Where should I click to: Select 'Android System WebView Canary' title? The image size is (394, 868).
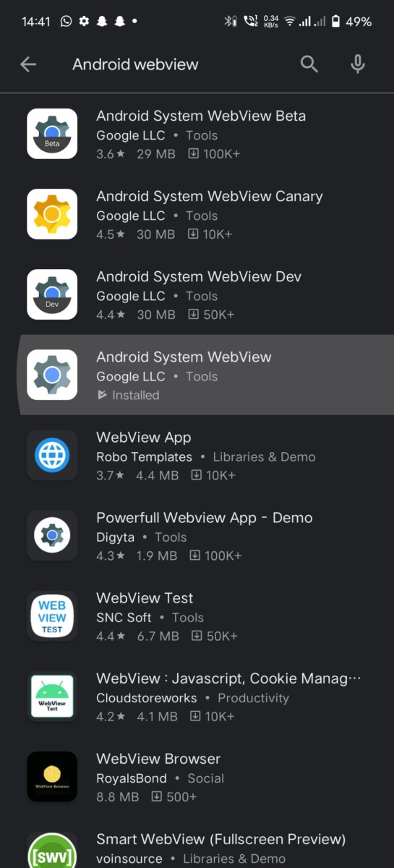pyautogui.click(x=210, y=196)
